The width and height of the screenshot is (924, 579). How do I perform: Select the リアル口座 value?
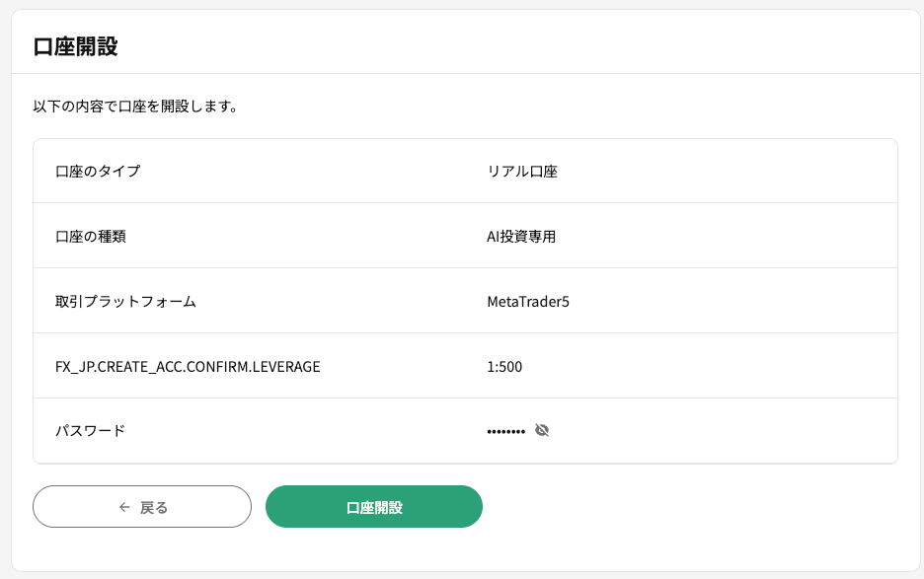point(522,172)
